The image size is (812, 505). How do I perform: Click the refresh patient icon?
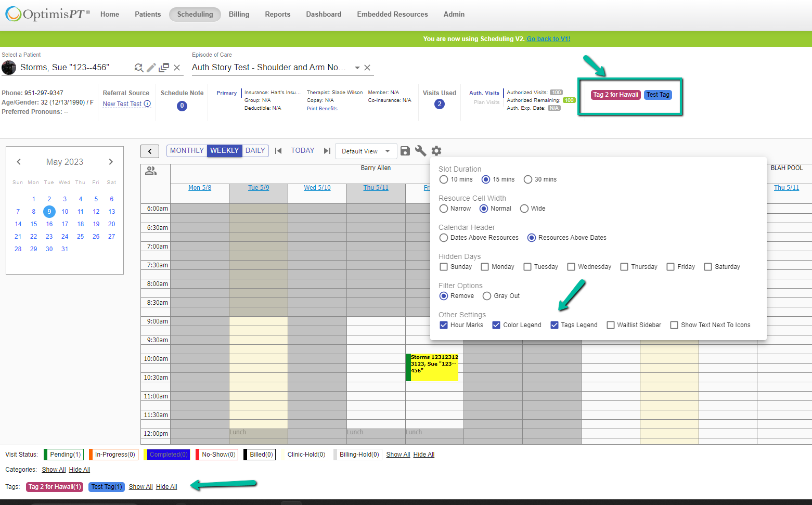pyautogui.click(x=138, y=68)
